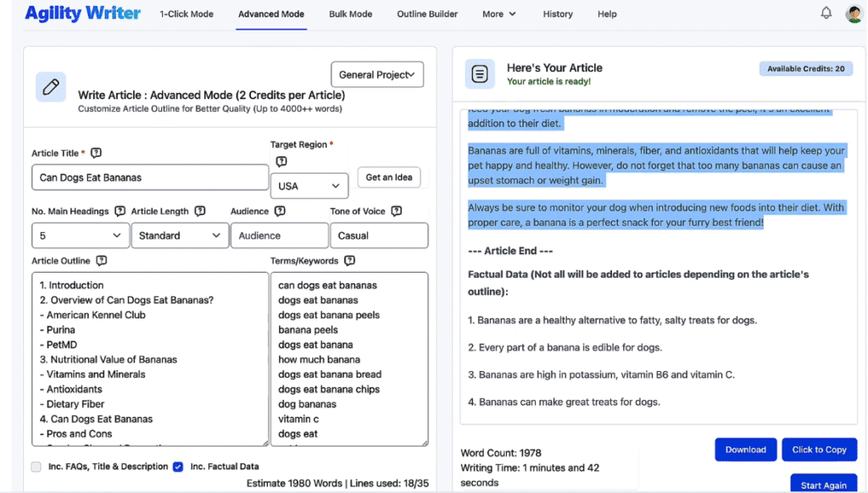Image resolution: width=868 pixels, height=493 pixels.
Task: Expand the More menu
Action: click(498, 14)
